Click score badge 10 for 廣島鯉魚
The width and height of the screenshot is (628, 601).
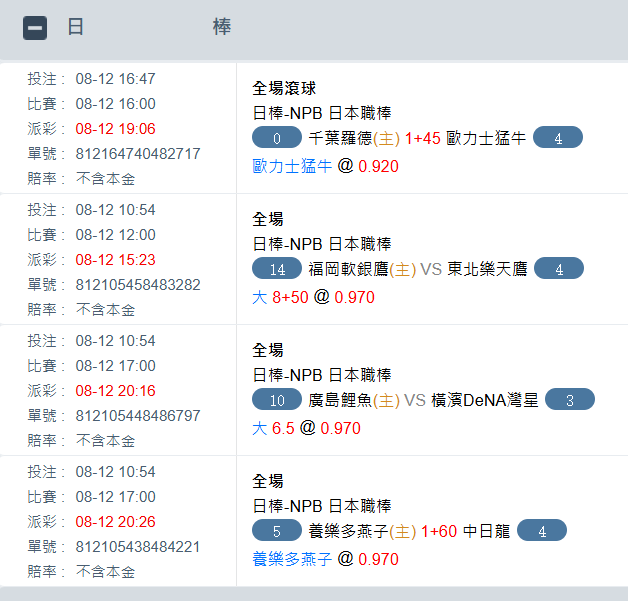[277, 400]
